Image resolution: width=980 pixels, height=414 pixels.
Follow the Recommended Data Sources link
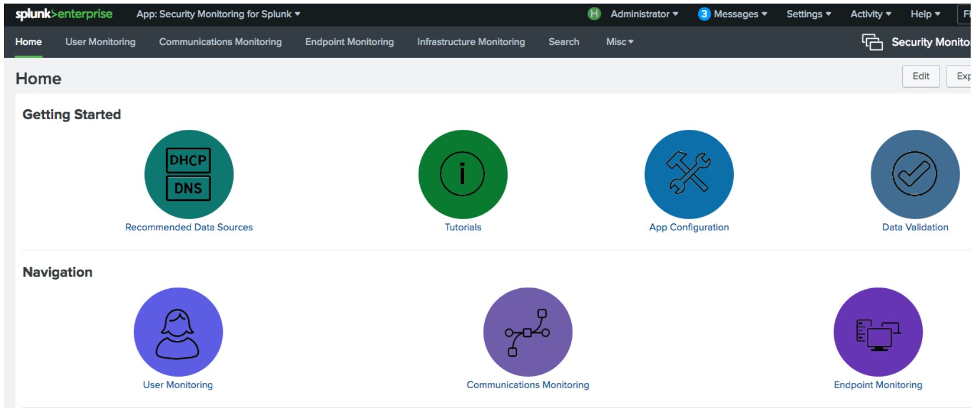pos(189,227)
